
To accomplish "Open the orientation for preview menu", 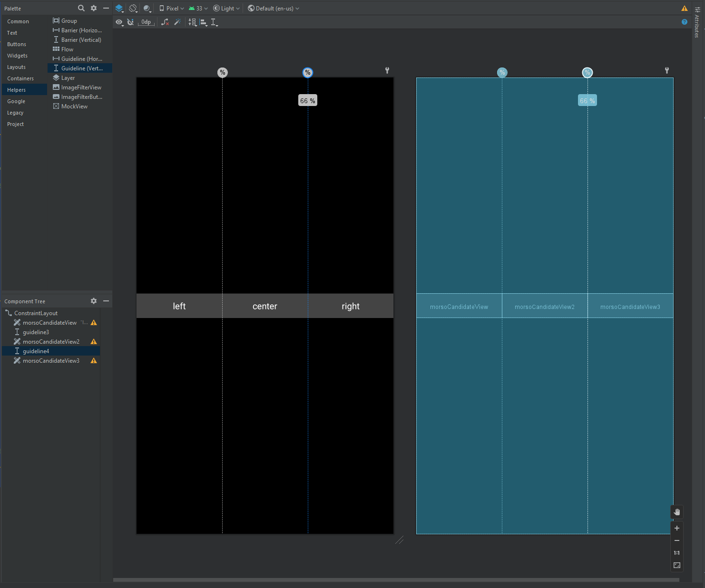I will tap(133, 8).
